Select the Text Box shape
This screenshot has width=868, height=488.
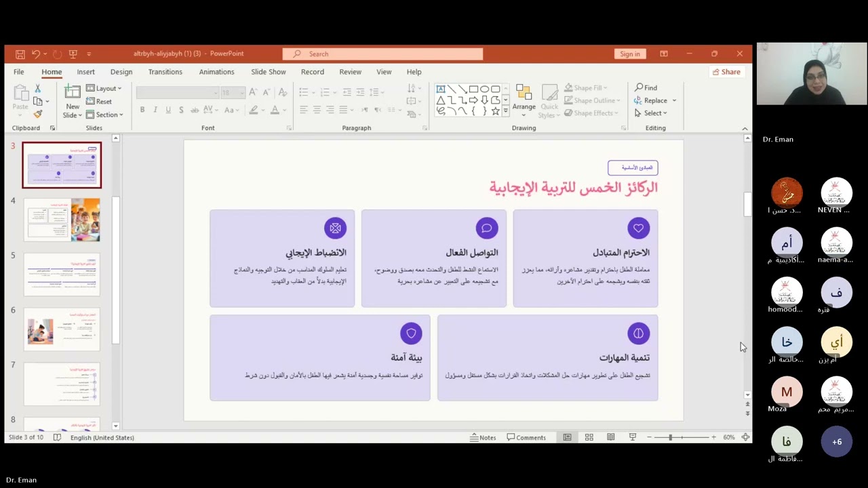click(x=441, y=89)
